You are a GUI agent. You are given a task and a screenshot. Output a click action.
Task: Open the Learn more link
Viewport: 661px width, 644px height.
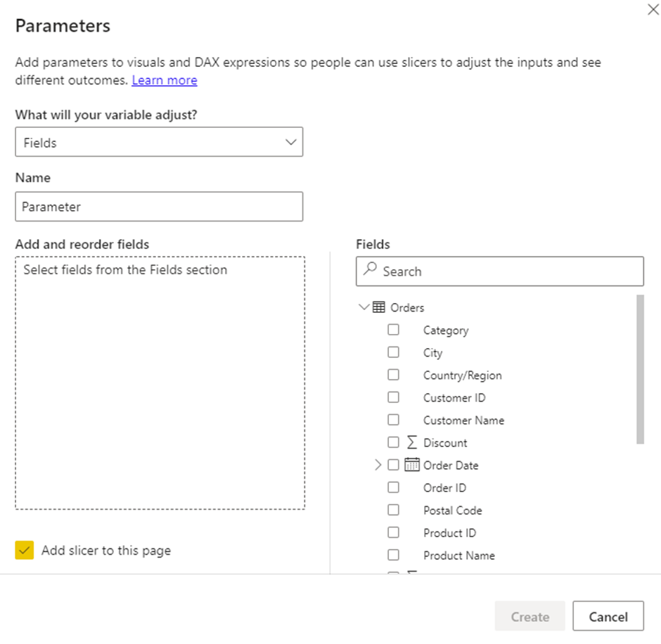point(165,80)
